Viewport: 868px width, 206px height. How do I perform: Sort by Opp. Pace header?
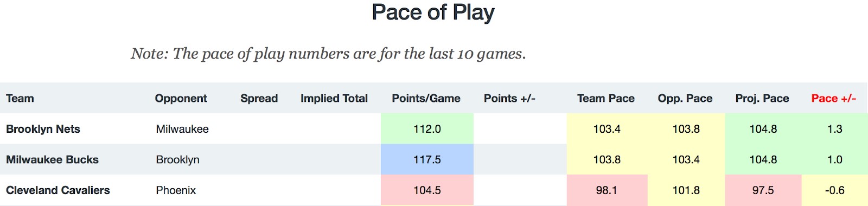point(685,99)
